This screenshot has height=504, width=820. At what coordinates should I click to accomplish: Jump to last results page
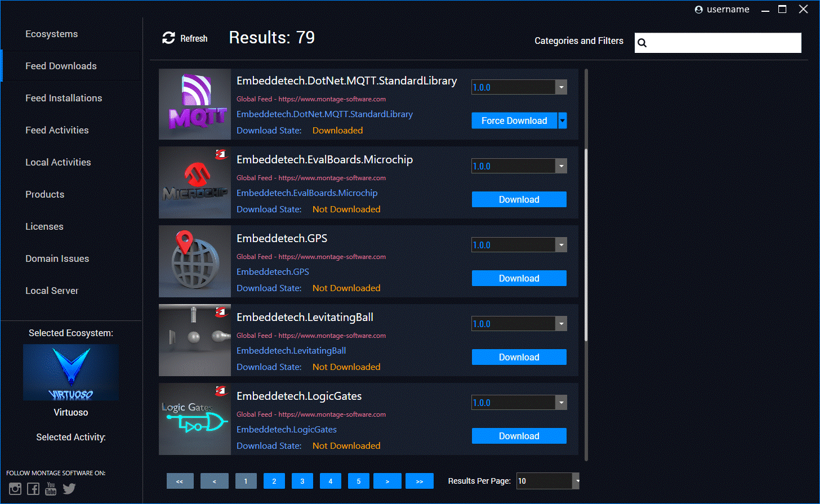click(420, 481)
